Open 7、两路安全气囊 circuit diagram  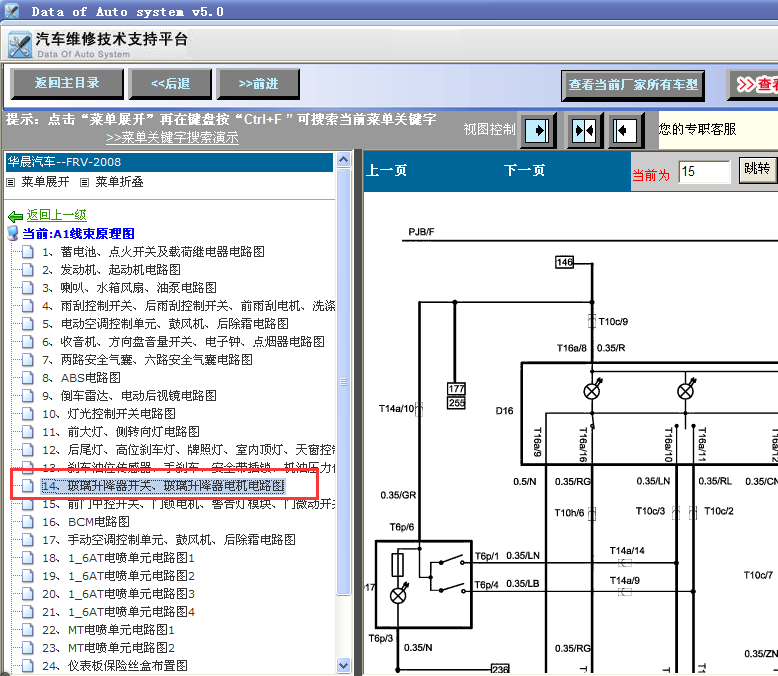147,359
